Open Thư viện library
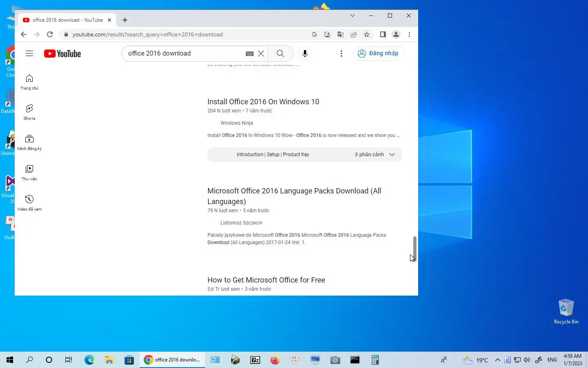The image size is (588, 368). pyautogui.click(x=29, y=173)
